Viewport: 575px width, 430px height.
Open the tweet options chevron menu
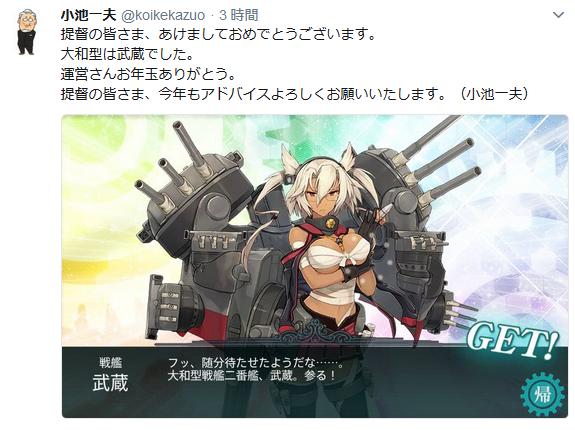pyautogui.click(x=558, y=15)
